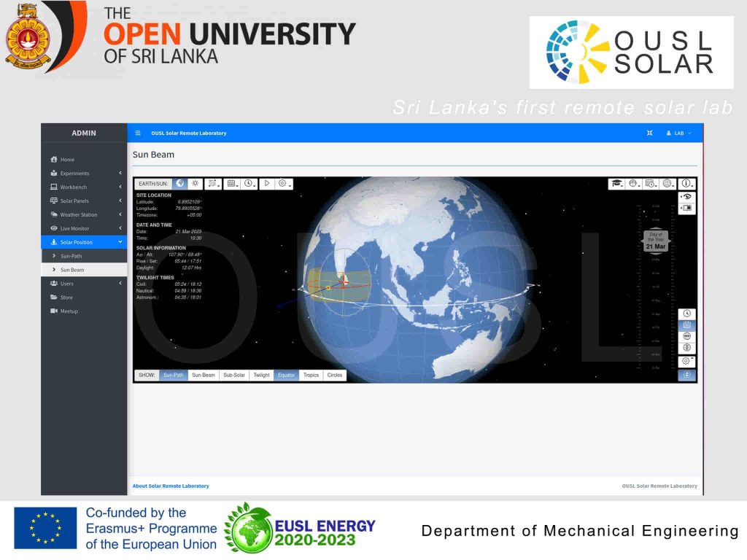This screenshot has height=560, width=747.
Task: Toggle the Twilight show option
Action: pyautogui.click(x=262, y=376)
